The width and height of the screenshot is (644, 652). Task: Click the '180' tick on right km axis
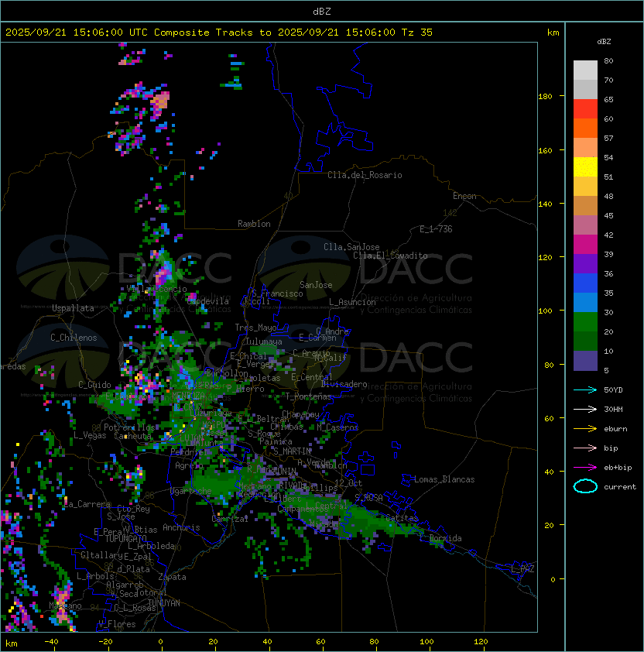pos(545,97)
